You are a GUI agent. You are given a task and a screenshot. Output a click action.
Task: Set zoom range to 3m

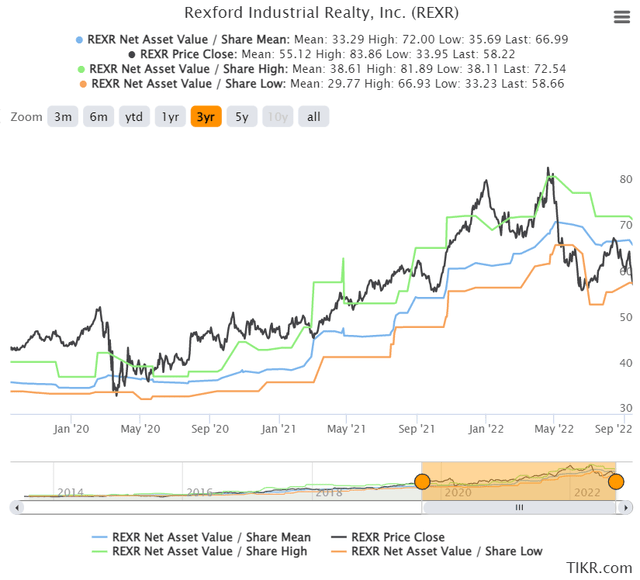pyautogui.click(x=63, y=117)
